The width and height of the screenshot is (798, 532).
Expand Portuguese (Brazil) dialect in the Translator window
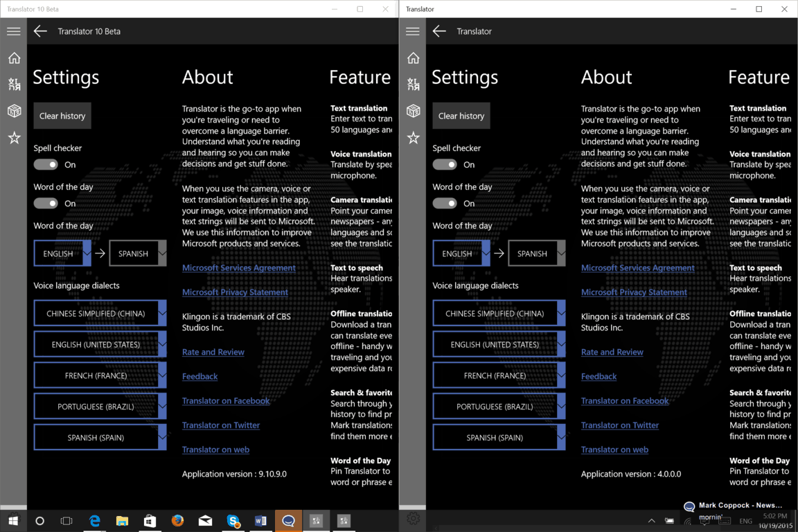pyautogui.click(x=499, y=406)
